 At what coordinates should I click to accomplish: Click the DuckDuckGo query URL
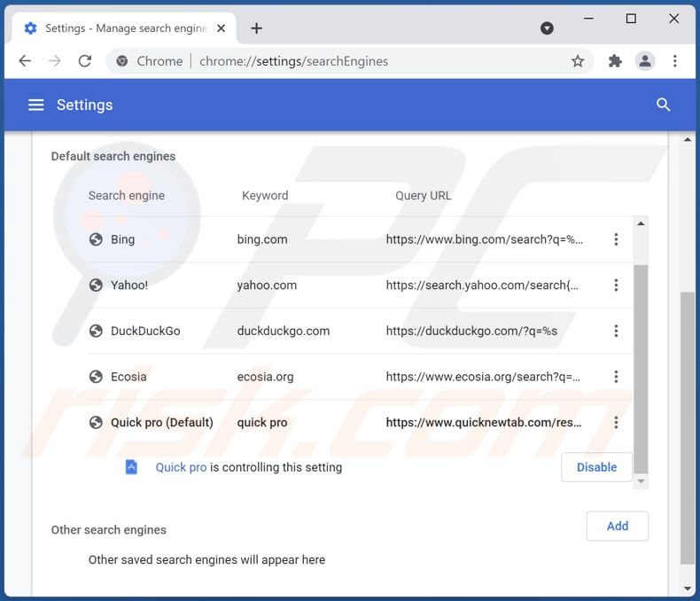click(471, 331)
